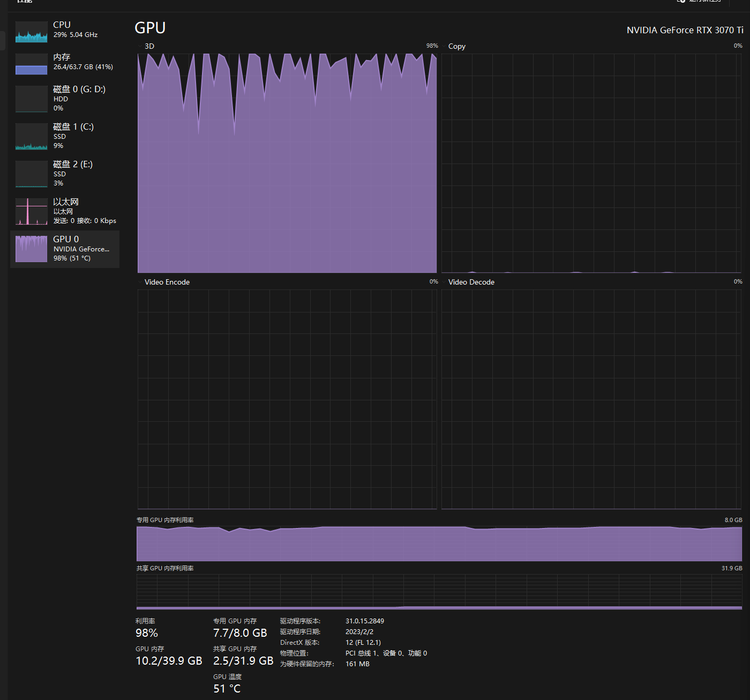Click the 0% label above Copy graph
Screen dimensions: 750x700
point(738,46)
